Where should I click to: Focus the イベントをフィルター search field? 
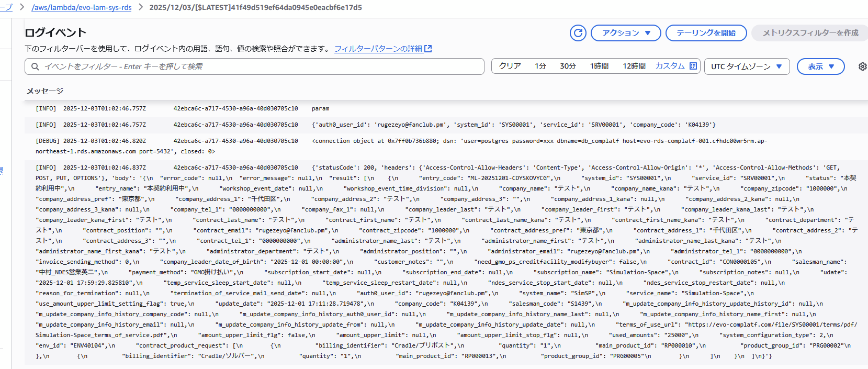pos(256,66)
